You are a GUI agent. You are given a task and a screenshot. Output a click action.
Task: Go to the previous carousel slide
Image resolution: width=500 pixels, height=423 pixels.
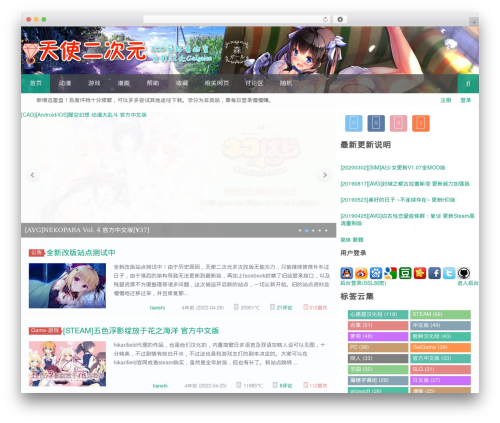[32, 175]
